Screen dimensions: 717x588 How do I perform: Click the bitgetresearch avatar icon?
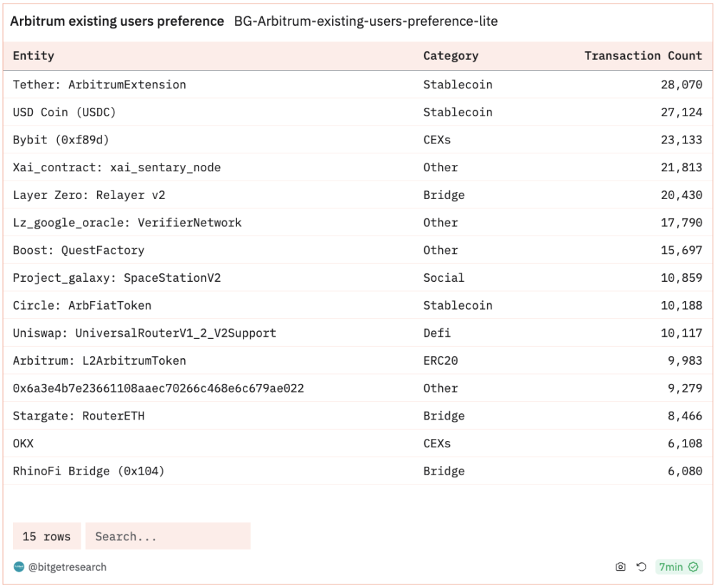tap(19, 567)
